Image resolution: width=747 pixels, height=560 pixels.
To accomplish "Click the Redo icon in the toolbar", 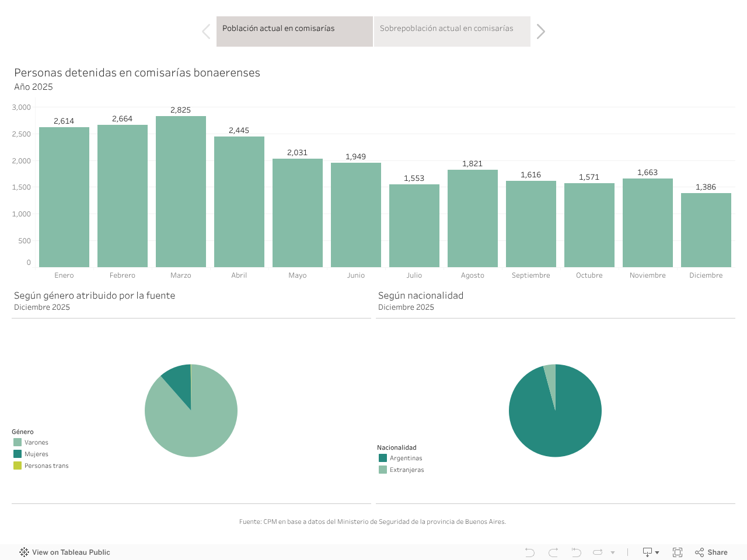I will 553,552.
